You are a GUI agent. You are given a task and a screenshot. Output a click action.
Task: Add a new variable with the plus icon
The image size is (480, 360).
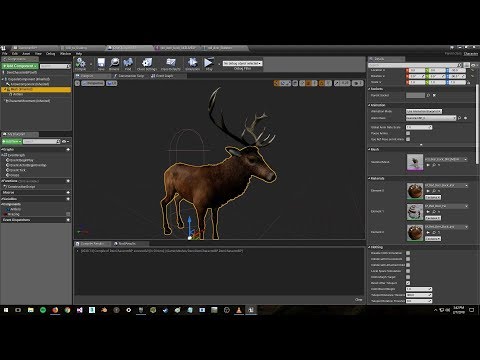point(68,199)
